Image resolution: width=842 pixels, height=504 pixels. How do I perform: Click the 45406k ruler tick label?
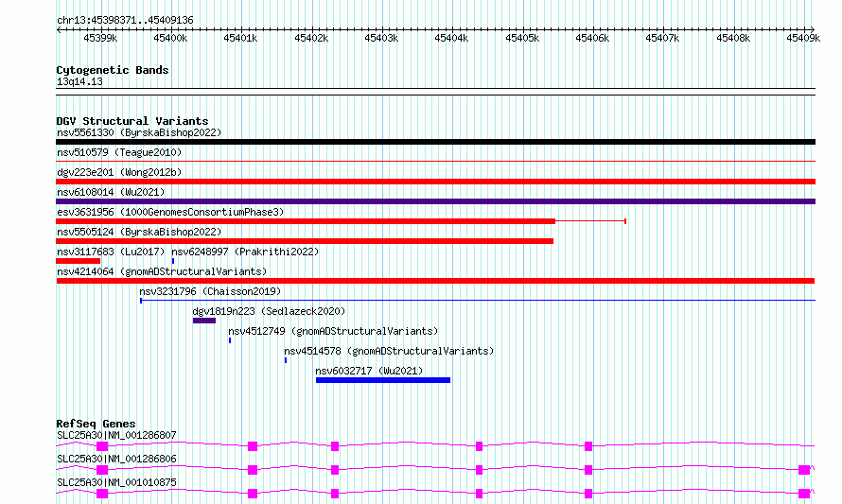[592, 38]
